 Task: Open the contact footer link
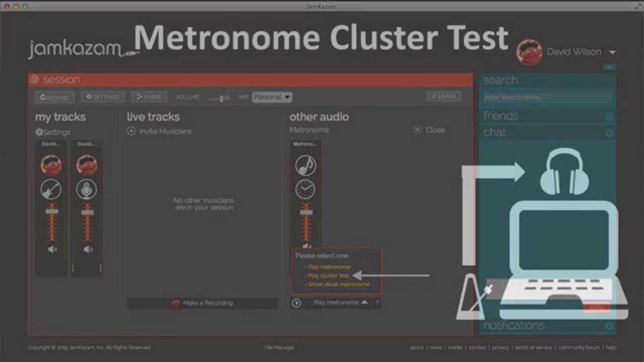pyautogui.click(x=477, y=347)
